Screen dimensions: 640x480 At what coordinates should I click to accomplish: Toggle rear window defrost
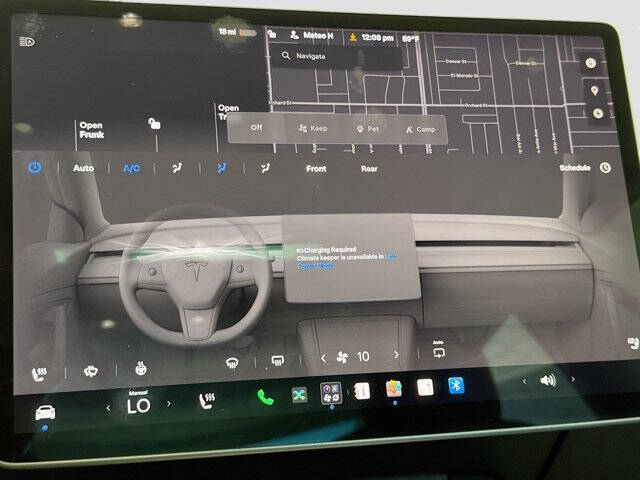click(x=278, y=360)
